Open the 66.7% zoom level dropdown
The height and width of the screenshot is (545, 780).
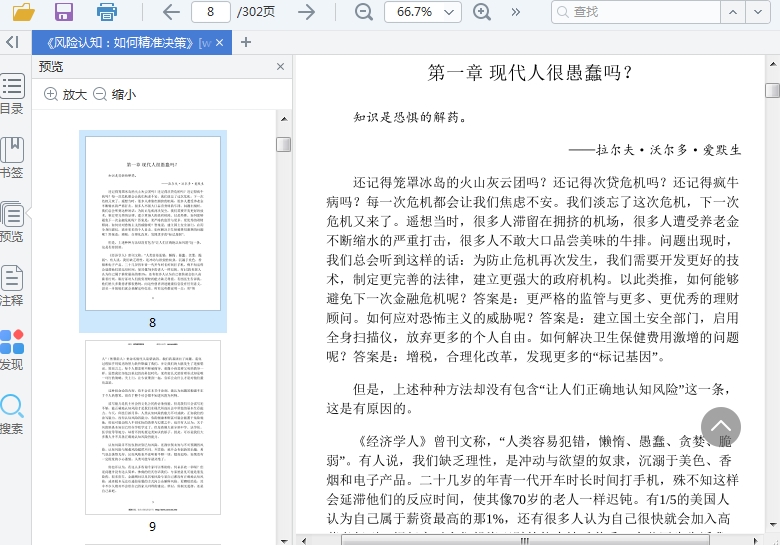(423, 12)
